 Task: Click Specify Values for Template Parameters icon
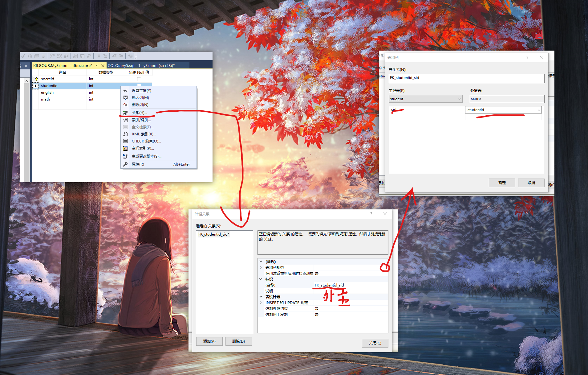pos(130,56)
